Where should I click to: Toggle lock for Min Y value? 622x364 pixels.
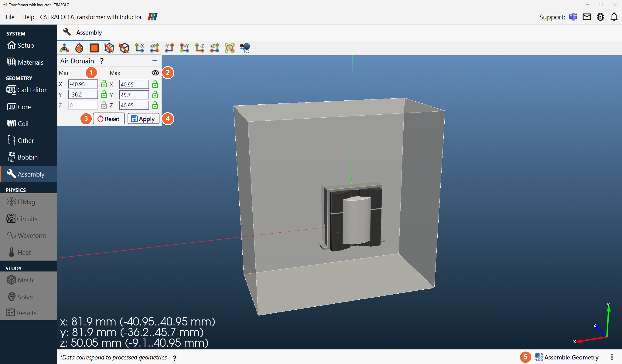coord(104,94)
